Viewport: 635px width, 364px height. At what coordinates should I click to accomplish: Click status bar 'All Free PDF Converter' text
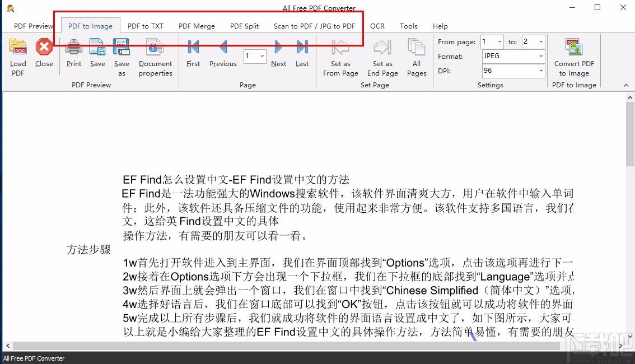click(x=34, y=358)
